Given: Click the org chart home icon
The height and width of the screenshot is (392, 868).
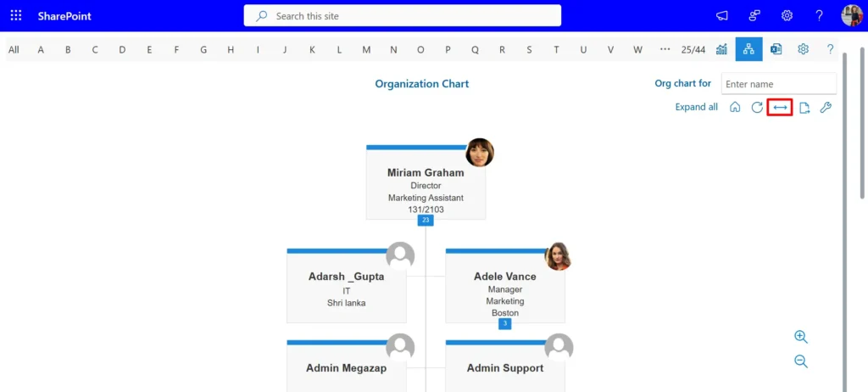Looking at the screenshot, I should point(735,108).
